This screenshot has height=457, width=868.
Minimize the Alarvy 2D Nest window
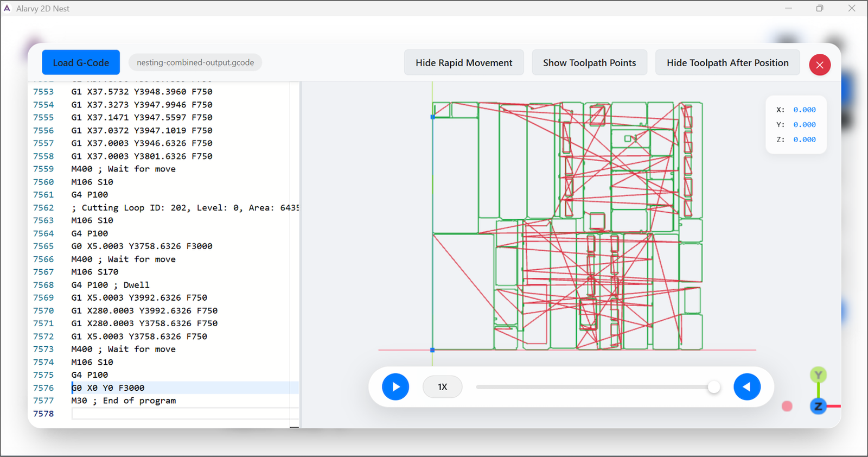[x=788, y=8]
